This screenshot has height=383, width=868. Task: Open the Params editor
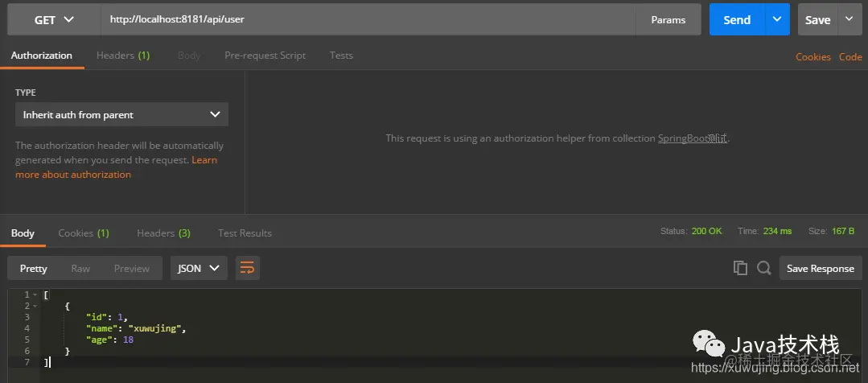(x=668, y=20)
